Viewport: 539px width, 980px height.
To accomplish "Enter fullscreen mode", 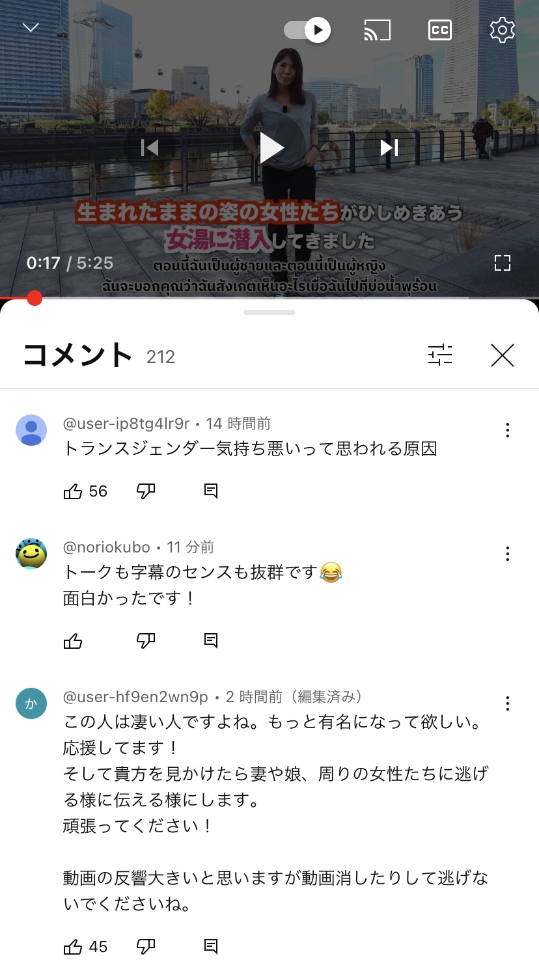I will (x=502, y=263).
